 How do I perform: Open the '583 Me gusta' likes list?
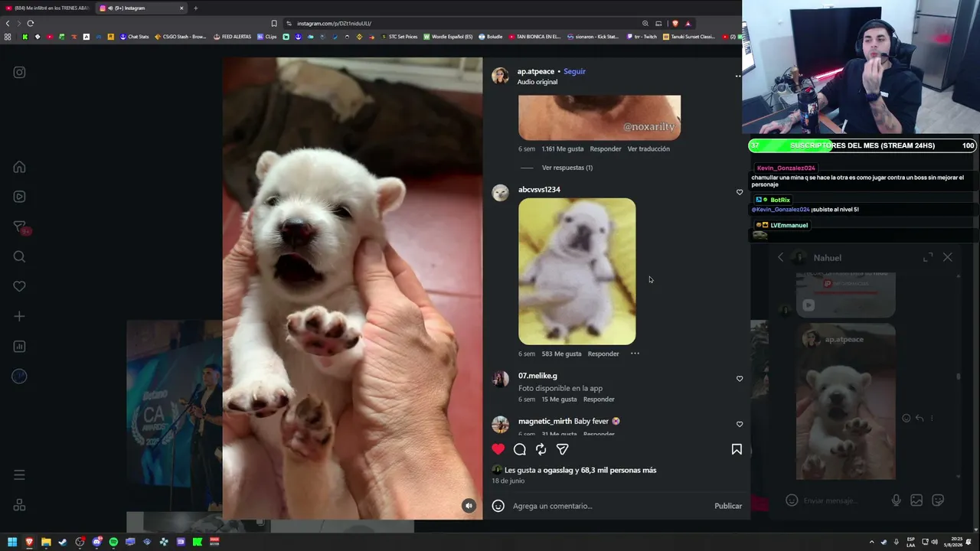pos(562,354)
